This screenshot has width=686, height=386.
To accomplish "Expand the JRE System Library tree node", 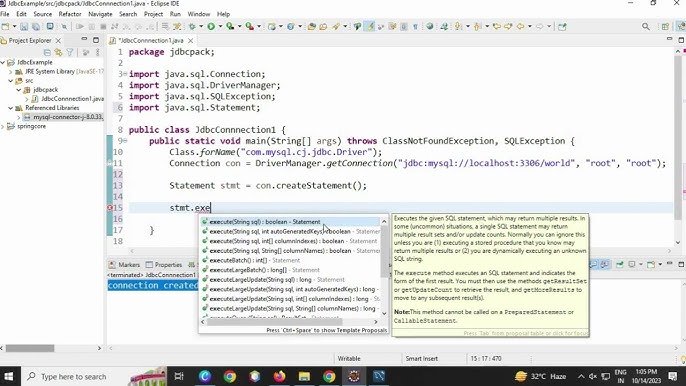I will point(10,71).
